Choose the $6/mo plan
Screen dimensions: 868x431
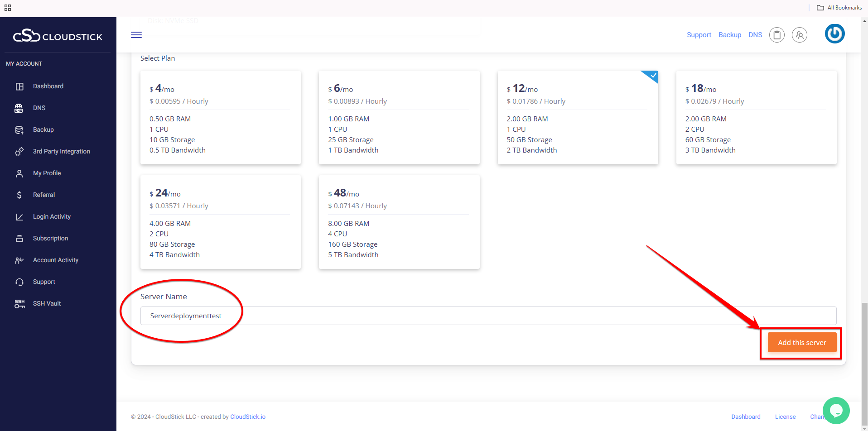click(x=399, y=118)
